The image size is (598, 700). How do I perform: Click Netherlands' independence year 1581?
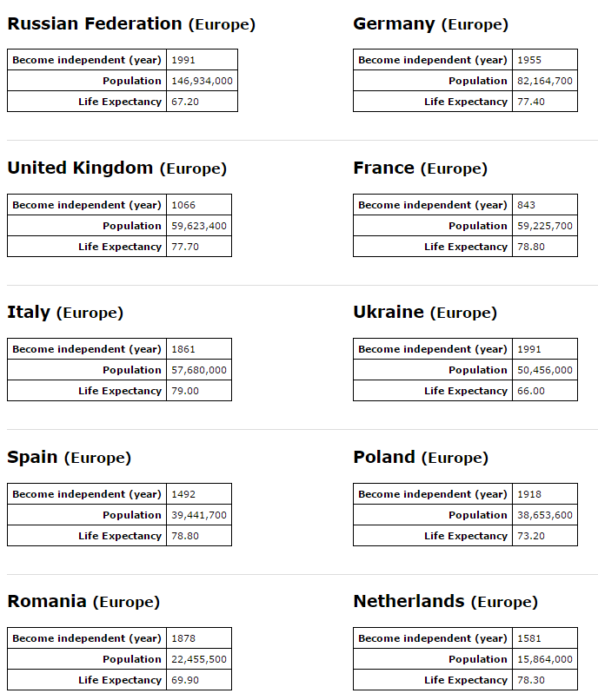[529, 638]
